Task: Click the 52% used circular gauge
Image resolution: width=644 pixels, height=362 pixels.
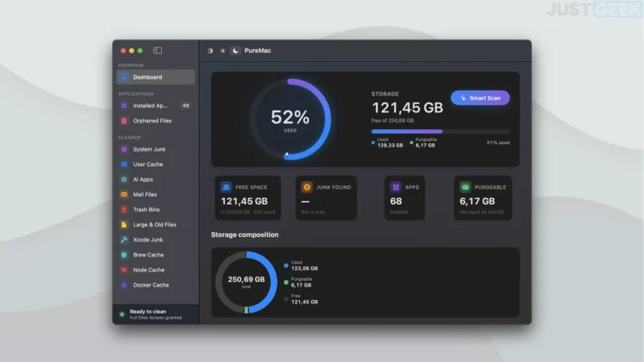Action: tap(290, 120)
